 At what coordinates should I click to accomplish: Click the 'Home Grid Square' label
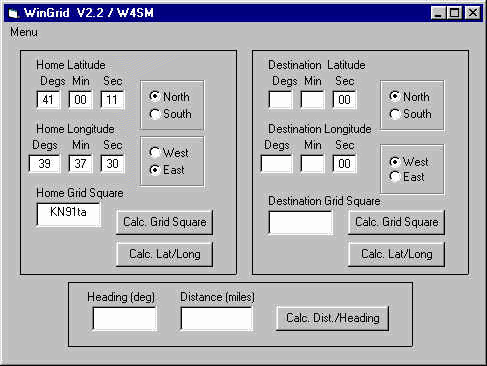click(80, 193)
